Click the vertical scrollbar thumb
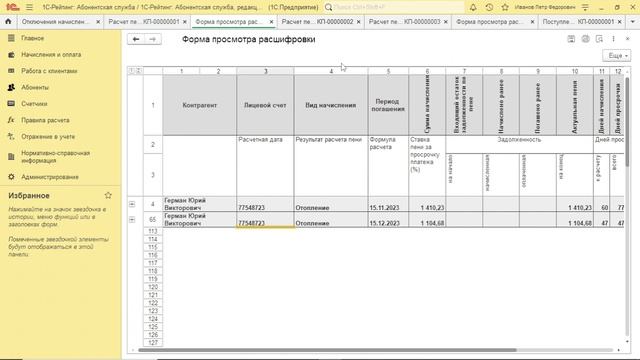Image resolution: width=640 pixels, height=360 pixels. [x=627, y=121]
